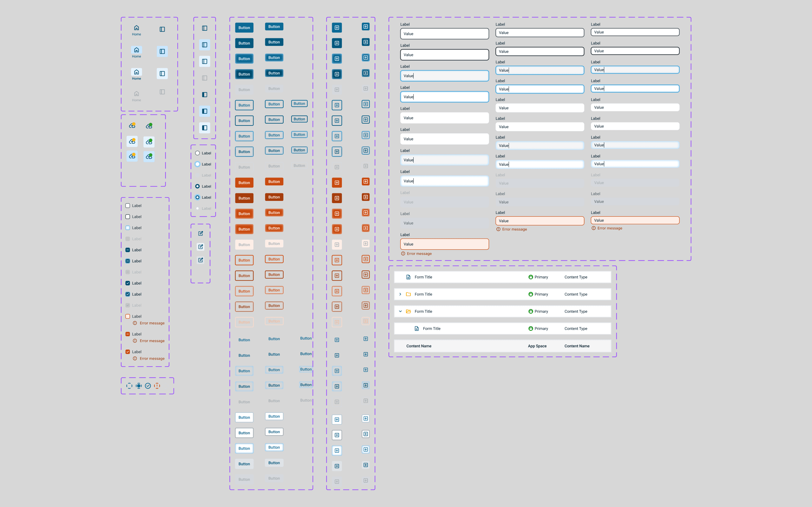Expand the collapsed folder row via right chevron
Image resolution: width=812 pixels, height=507 pixels.
(400, 294)
